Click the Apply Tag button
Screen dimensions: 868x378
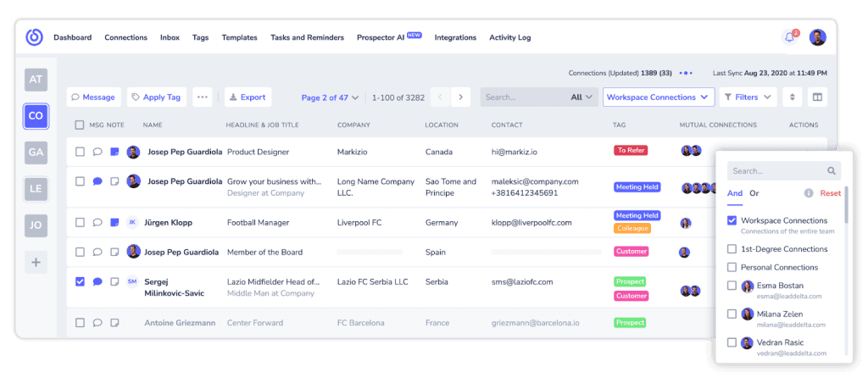tap(157, 97)
